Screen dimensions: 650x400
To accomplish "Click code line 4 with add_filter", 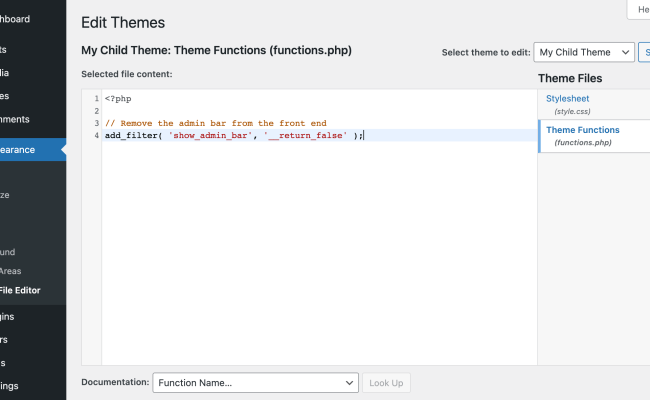I will (x=234, y=136).
